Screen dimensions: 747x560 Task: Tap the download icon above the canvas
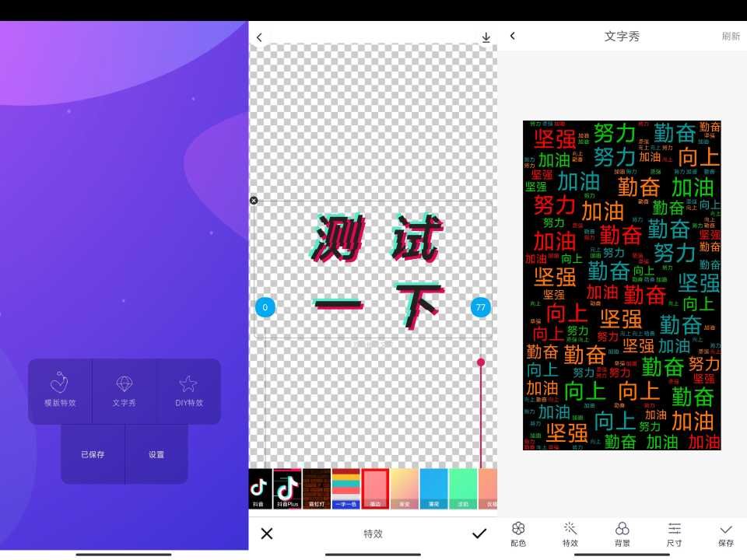486,37
